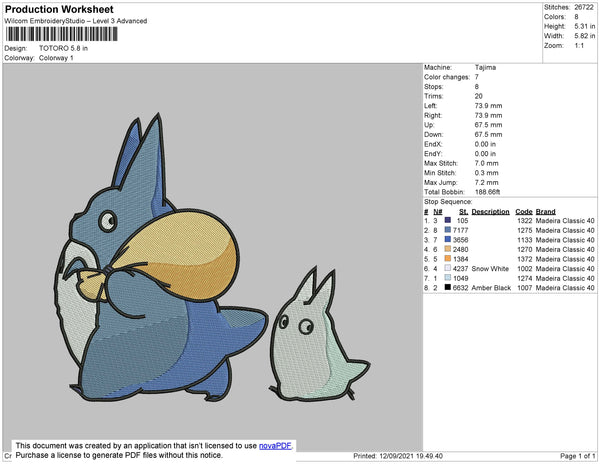Select the orange swatch beside 1384
Viewport: 600px width, 464px height.
(448, 258)
